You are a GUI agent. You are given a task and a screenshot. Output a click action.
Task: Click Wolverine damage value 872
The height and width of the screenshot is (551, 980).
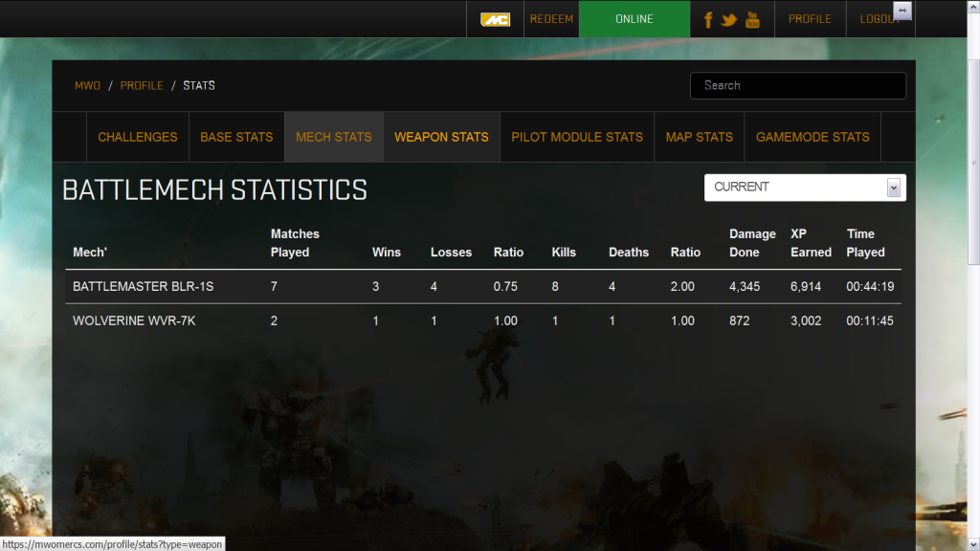pyautogui.click(x=740, y=321)
